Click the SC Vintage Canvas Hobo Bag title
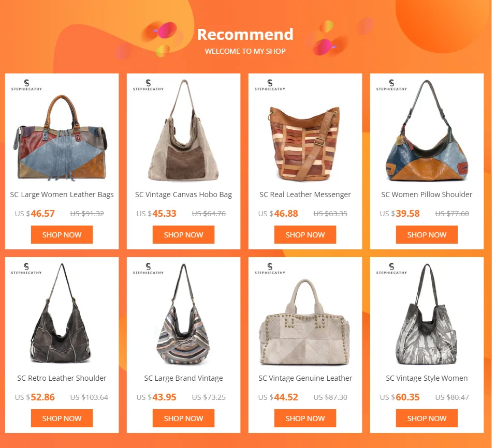496x448 pixels. coord(183,195)
